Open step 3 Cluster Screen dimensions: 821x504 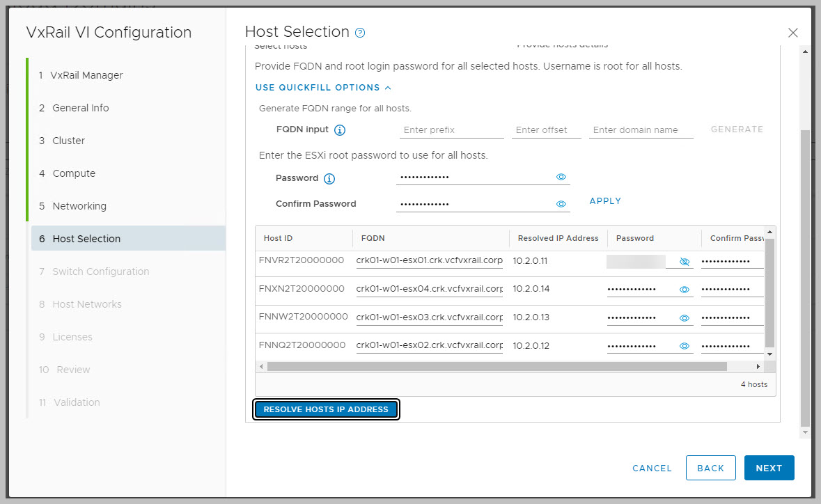click(68, 141)
